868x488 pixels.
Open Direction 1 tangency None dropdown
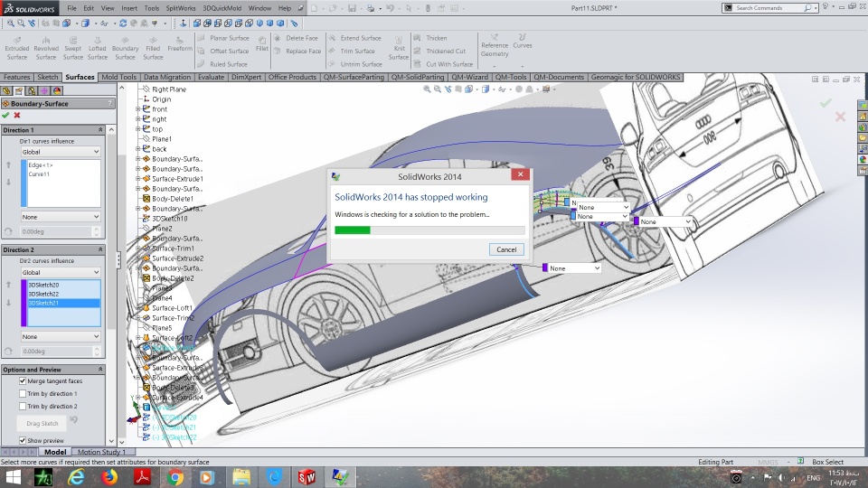61,217
